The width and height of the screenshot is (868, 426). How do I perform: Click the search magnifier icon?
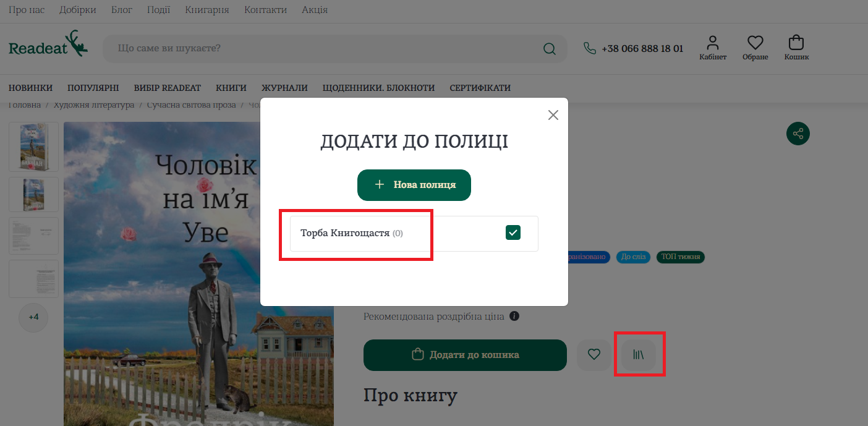point(549,48)
